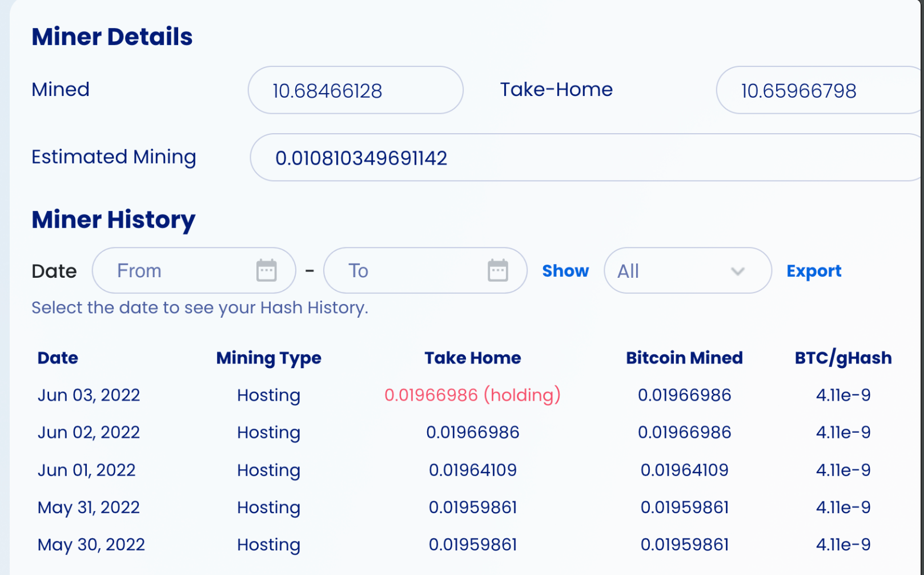The width and height of the screenshot is (924, 575).
Task: Open the All mining type filter chevron
Action: 737,271
